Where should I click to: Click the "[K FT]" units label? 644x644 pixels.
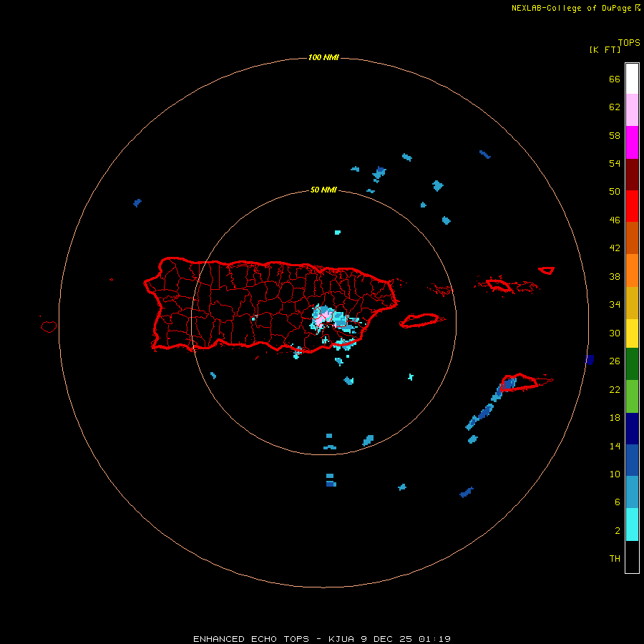point(605,49)
